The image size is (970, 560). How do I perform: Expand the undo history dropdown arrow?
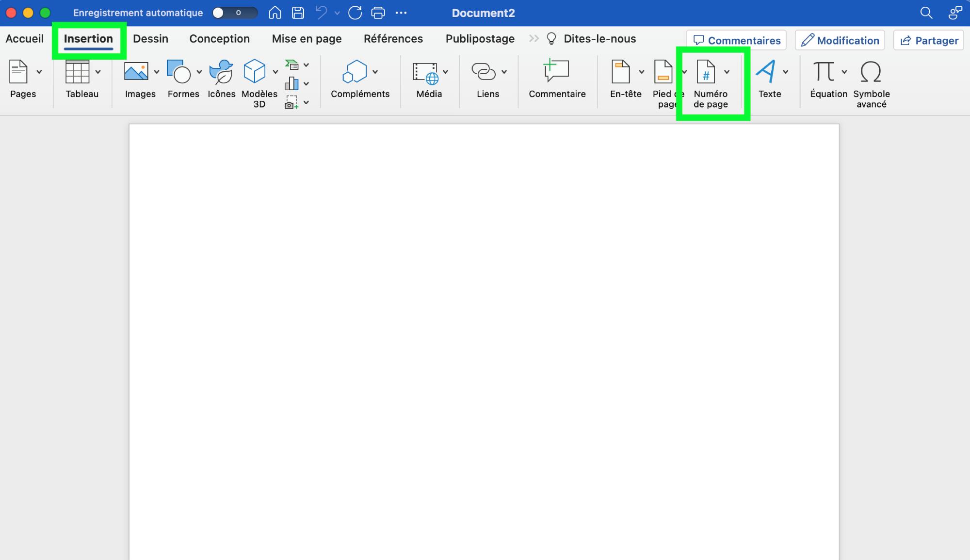coord(337,13)
